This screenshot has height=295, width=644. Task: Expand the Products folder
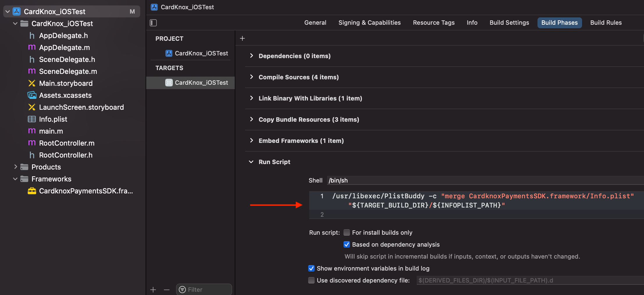15,167
